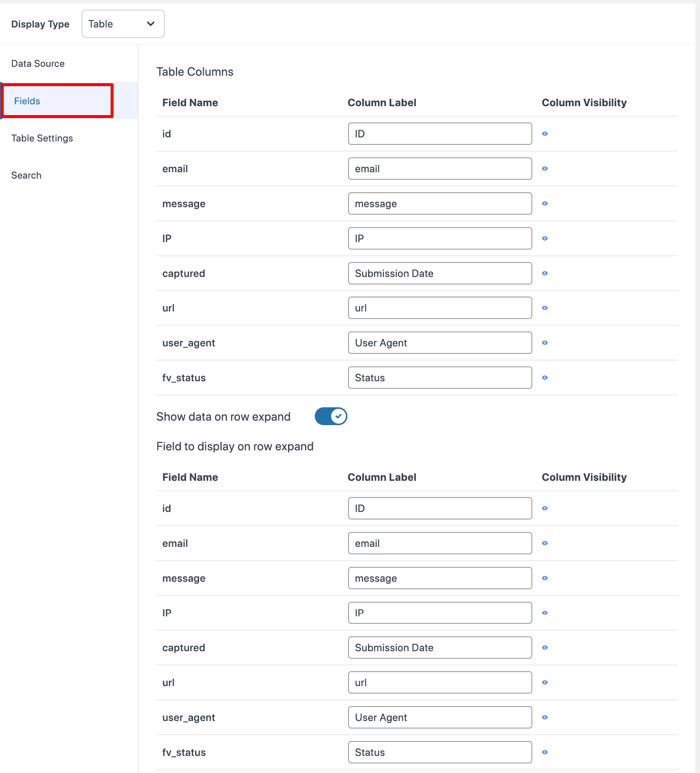Toggle visibility eye for IP in Table Columns
This screenshot has height=773, width=700.
click(545, 238)
